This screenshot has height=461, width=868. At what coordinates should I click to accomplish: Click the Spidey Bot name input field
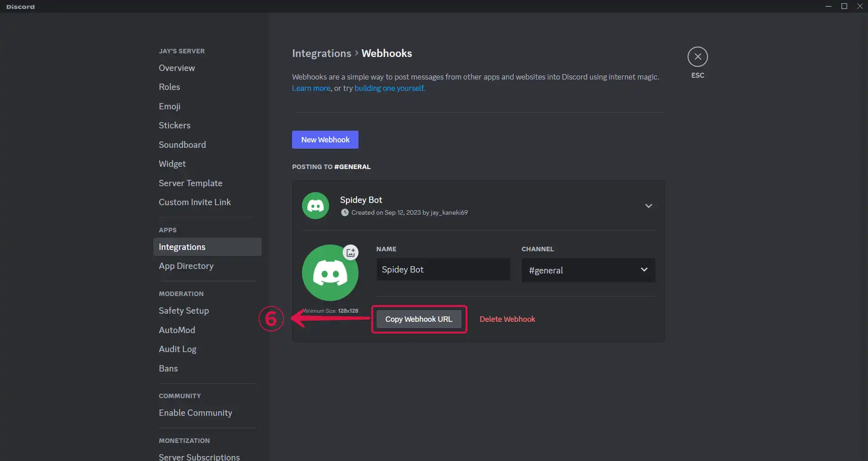coord(443,269)
